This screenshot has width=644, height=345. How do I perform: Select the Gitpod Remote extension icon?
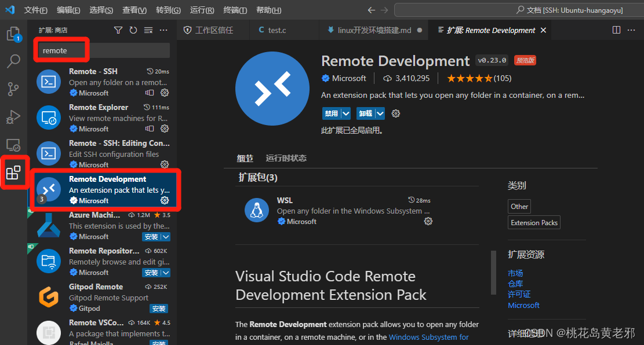coord(49,297)
